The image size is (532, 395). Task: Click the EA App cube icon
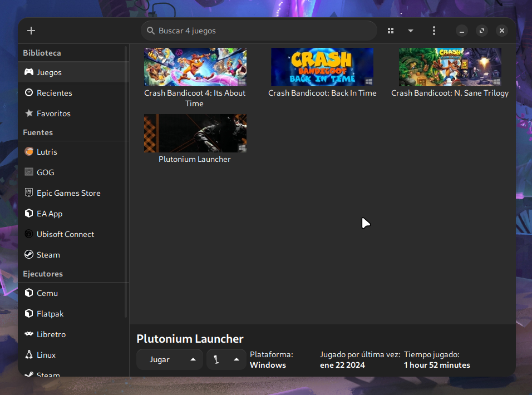(x=29, y=213)
